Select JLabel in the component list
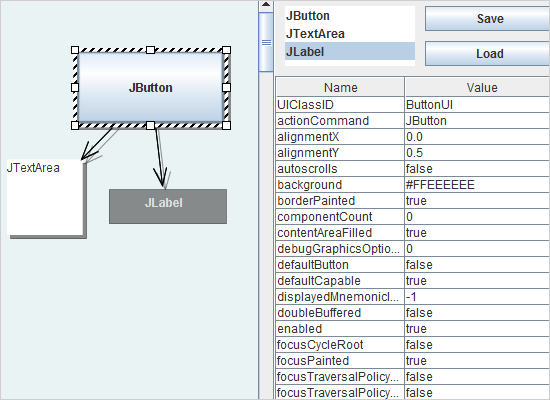The width and height of the screenshot is (550, 400). click(350, 52)
